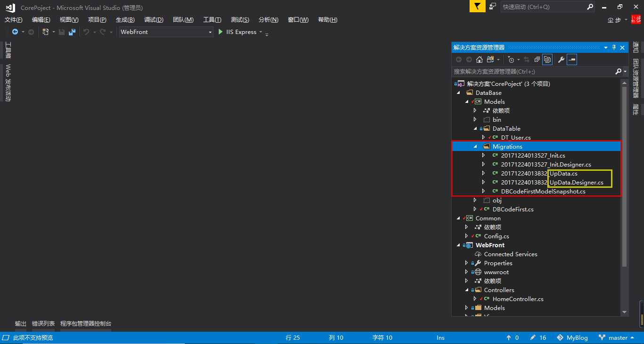The width and height of the screenshot is (644, 344).
Task: Expand the 20171224013527_Init.cs file node
Action: [484, 156]
